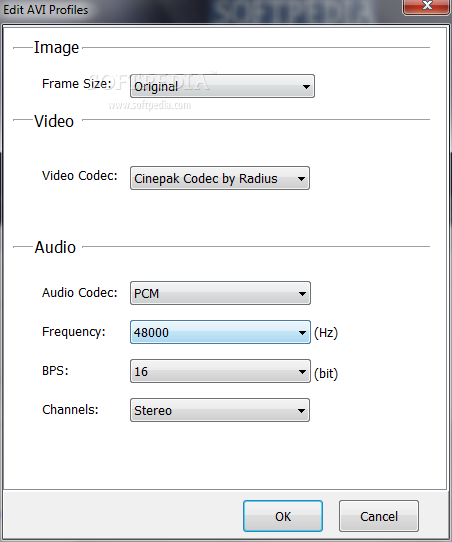This screenshot has height=542, width=452.
Task: Open the BPS dropdown arrow
Action: pos(302,372)
